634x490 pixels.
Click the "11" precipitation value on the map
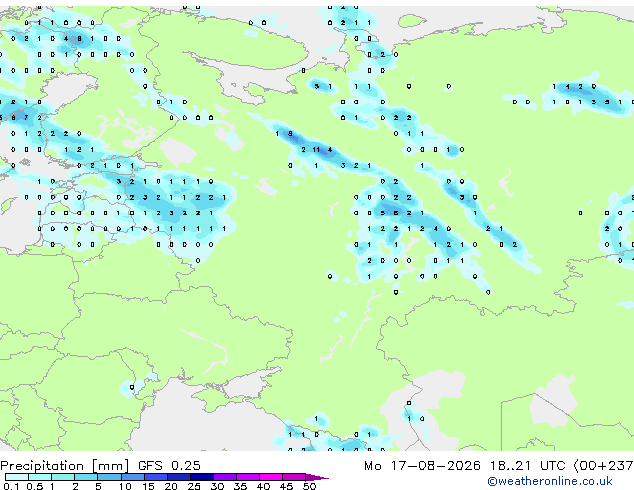(x=316, y=150)
